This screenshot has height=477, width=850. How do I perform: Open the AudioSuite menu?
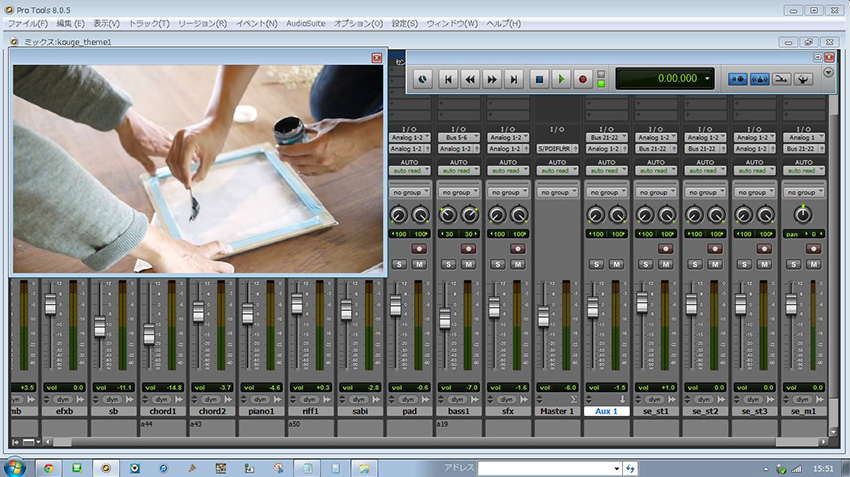tap(305, 23)
